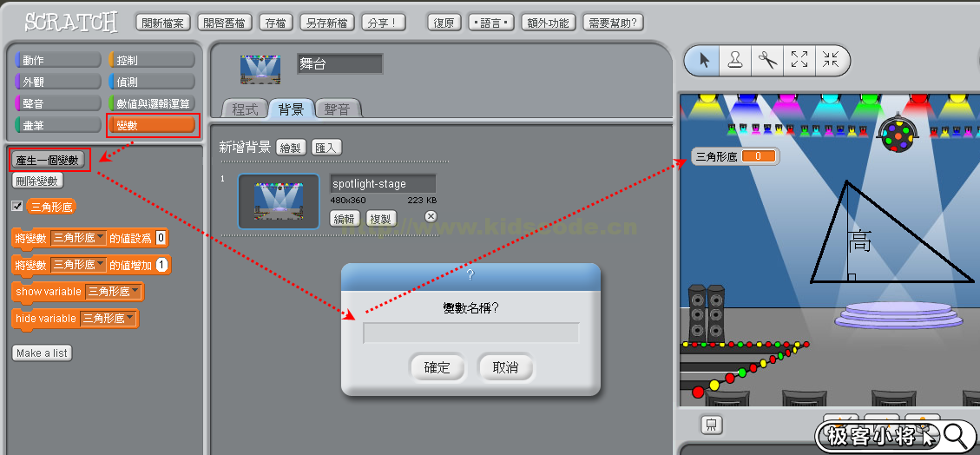This screenshot has height=455, width=980.
Task: Choose the shrink sprite tool
Action: point(831,60)
